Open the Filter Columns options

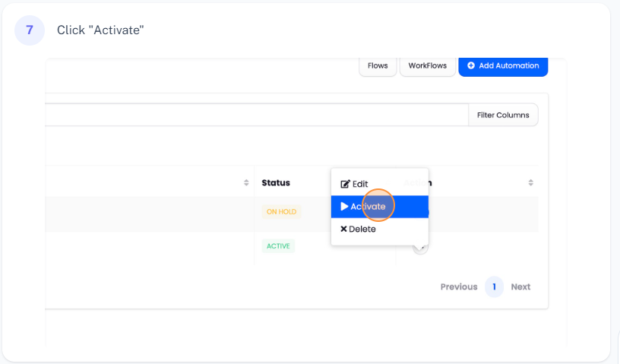[x=503, y=115]
